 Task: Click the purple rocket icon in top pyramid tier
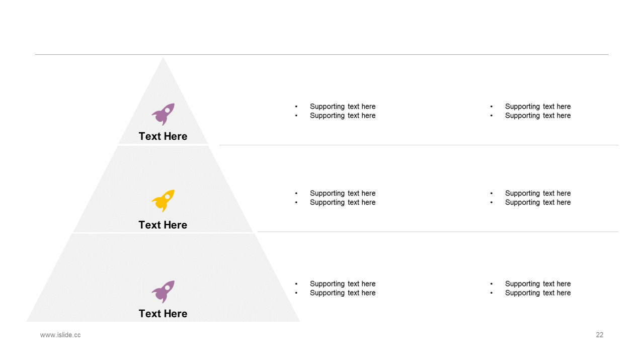pyautogui.click(x=163, y=115)
